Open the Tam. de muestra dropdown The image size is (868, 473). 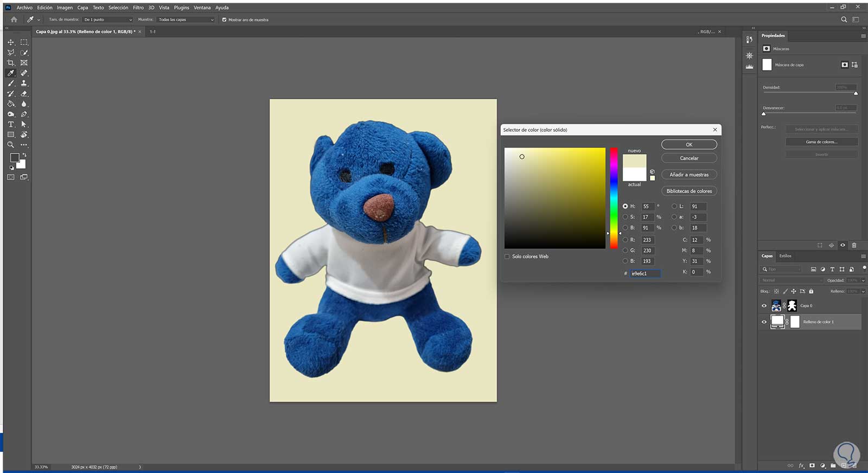pos(107,20)
